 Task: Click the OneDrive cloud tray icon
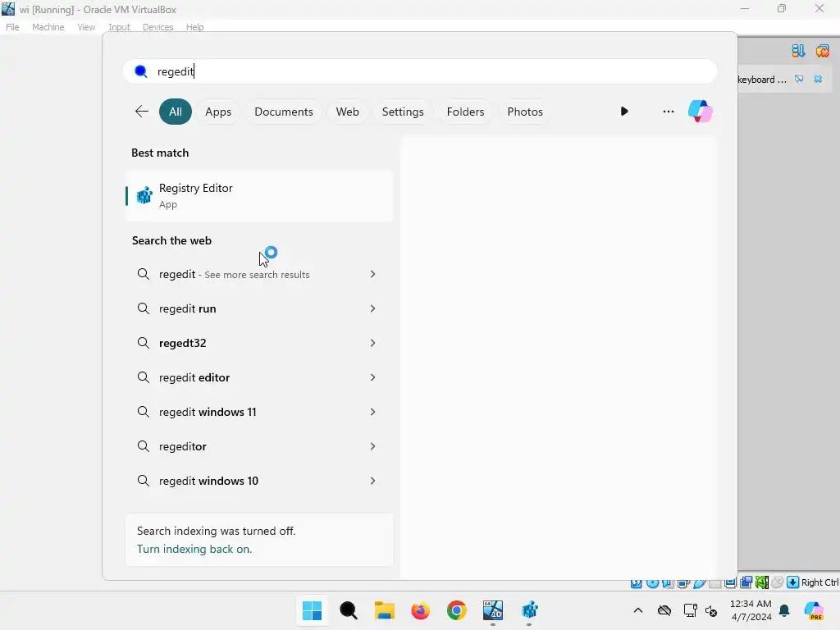coord(664,610)
